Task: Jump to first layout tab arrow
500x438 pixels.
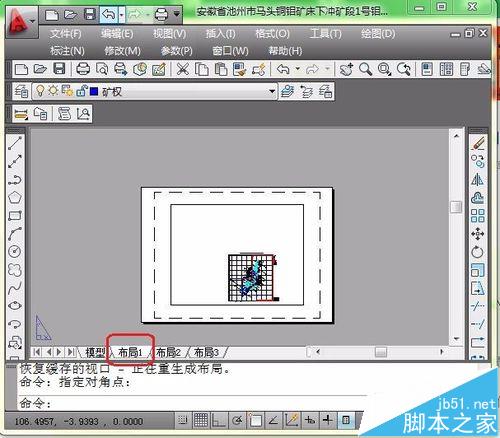Action: [x=37, y=352]
